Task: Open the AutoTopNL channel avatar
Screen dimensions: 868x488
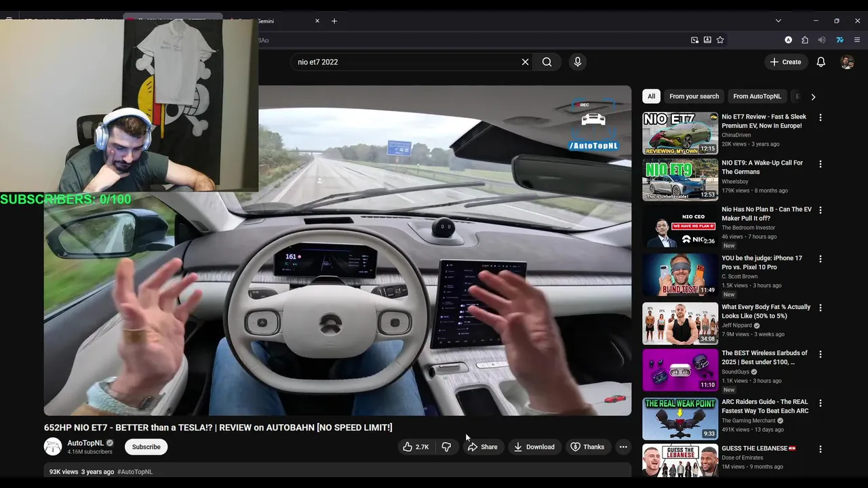Action: coord(53,447)
